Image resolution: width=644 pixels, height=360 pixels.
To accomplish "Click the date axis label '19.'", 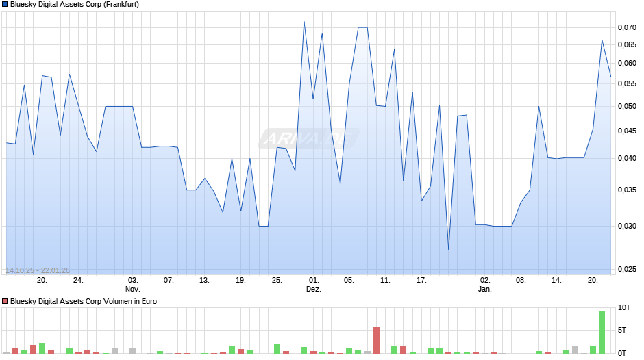I will click(240, 281).
